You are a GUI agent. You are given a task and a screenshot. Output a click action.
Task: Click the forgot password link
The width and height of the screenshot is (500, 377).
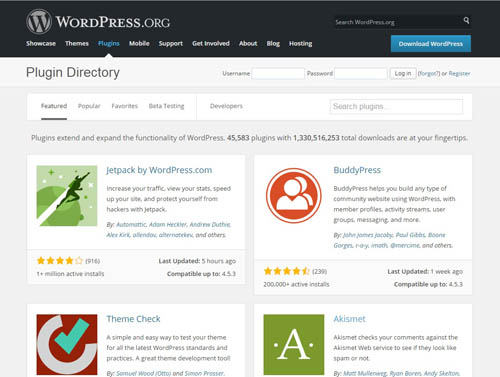[x=429, y=73]
